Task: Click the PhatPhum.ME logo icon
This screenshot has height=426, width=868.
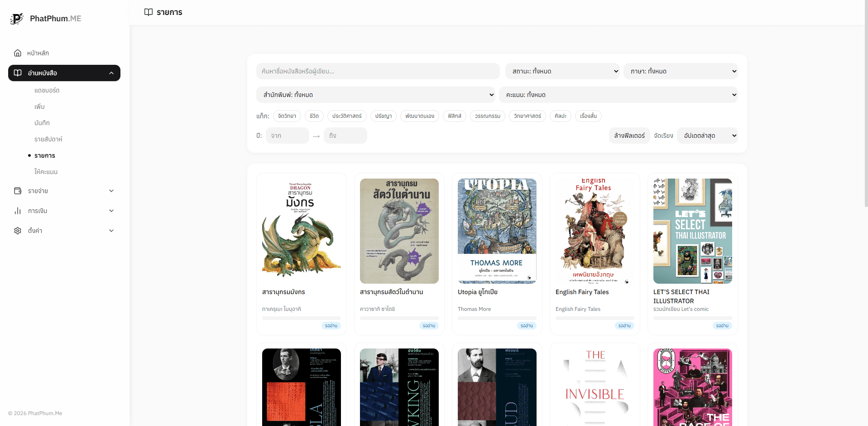Action: pos(17,19)
